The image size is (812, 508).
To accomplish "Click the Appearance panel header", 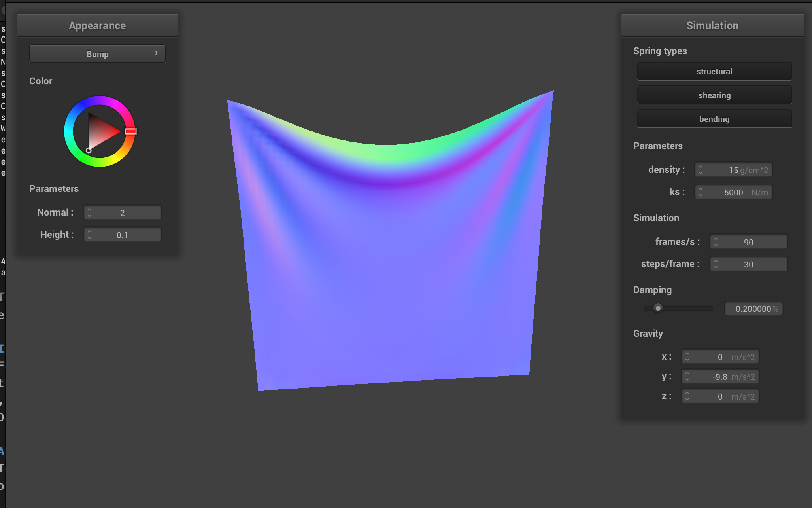I will [x=97, y=26].
